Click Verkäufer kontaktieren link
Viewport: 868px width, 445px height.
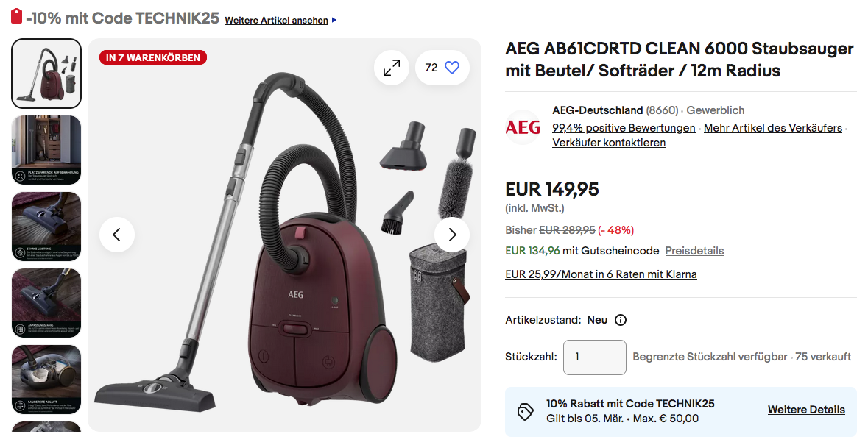click(x=608, y=143)
